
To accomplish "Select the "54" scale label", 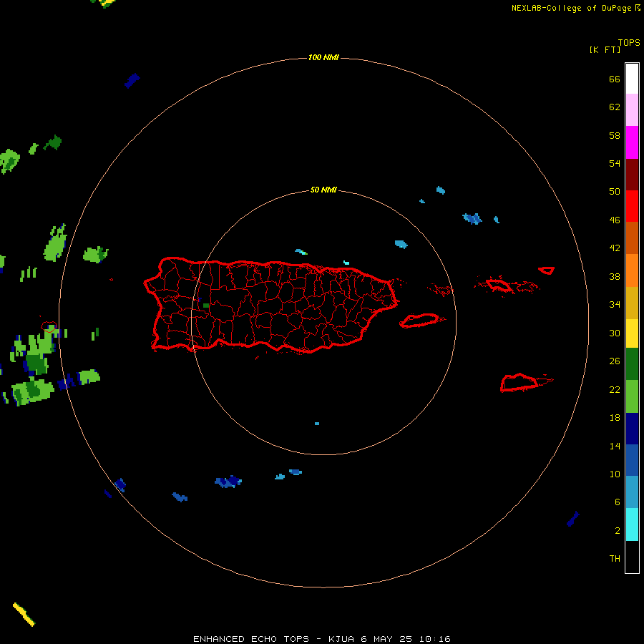I will tap(615, 163).
